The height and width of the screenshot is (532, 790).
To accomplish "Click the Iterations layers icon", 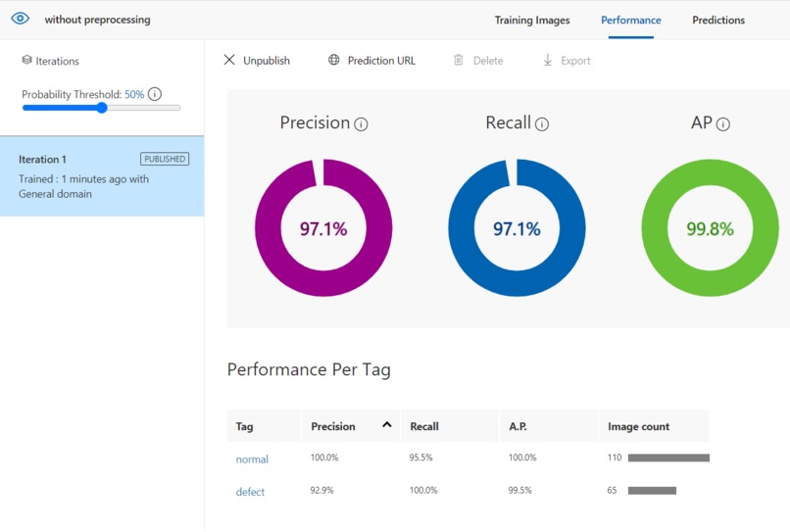I will coord(26,61).
